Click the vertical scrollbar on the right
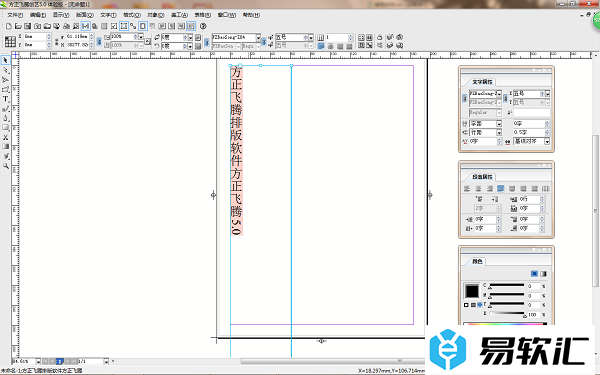The height and width of the screenshot is (375, 600). (x=595, y=210)
